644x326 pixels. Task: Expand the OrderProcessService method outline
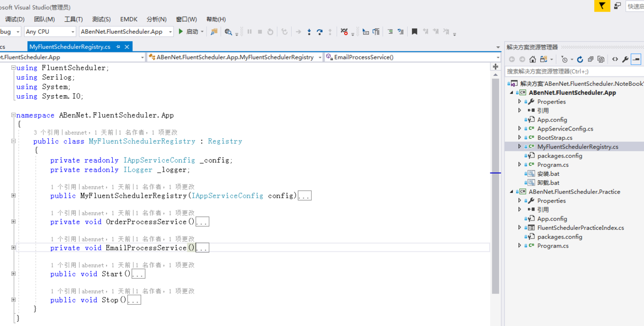[14, 221]
